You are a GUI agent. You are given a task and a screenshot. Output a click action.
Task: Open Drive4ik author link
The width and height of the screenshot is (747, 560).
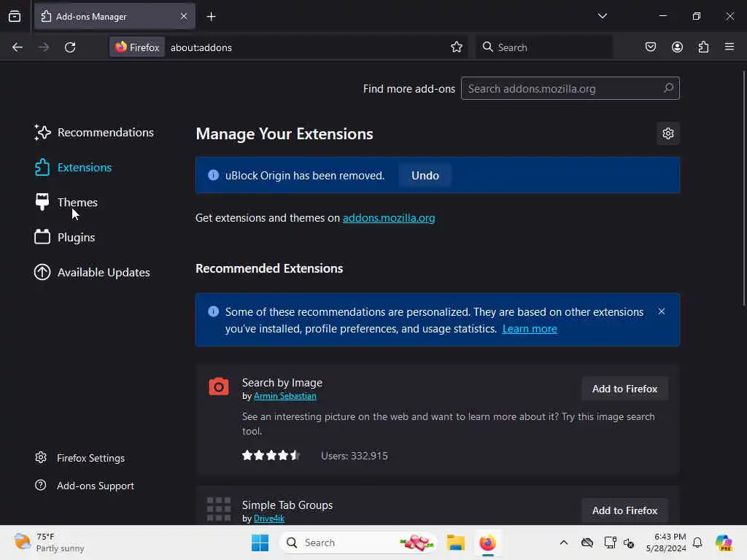[x=268, y=518]
